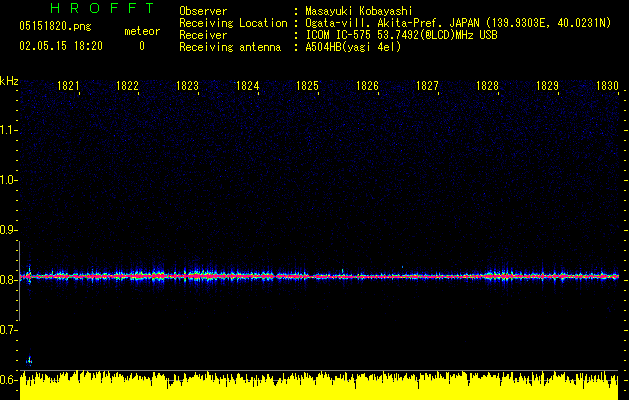Select observer name Masayuki Kobayashi

[359, 11]
